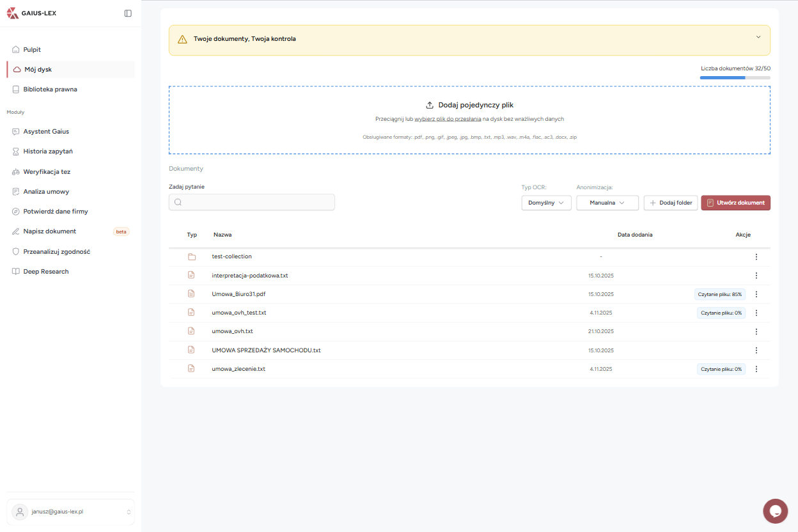Open the Asystent Gaius module icon
Viewport: 798px width, 532px height.
[x=14, y=131]
